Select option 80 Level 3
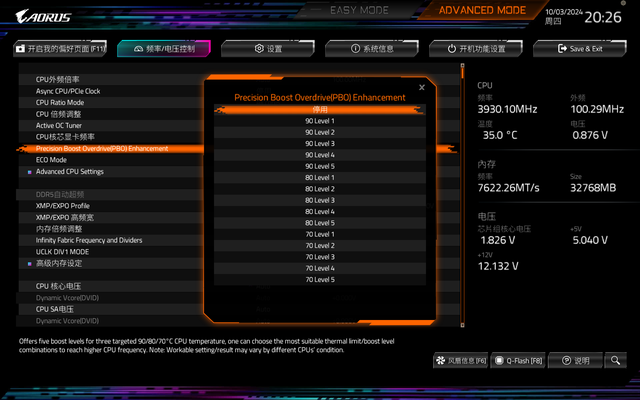Image resolution: width=640 pixels, height=400 pixels. pyautogui.click(x=320, y=200)
